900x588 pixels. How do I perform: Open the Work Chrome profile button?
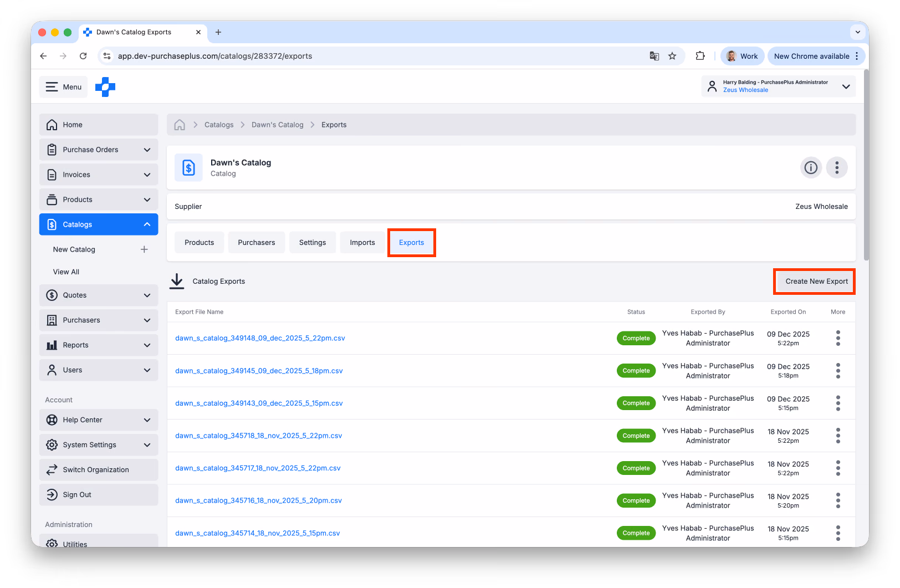[x=743, y=56]
